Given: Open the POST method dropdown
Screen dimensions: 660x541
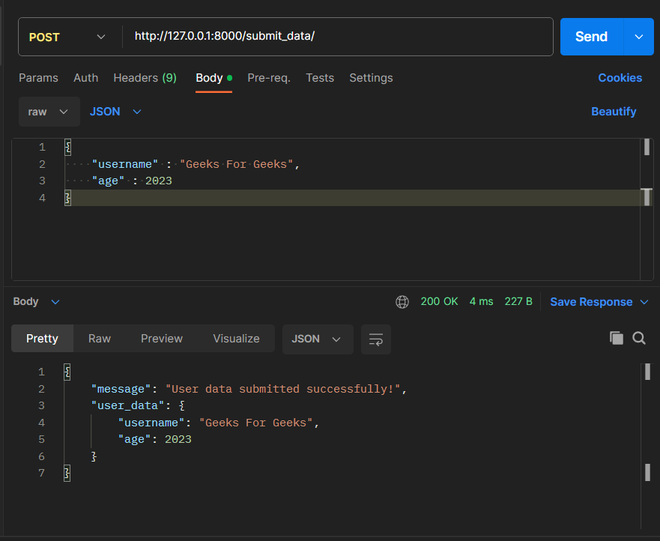Looking at the screenshot, I should pos(66,37).
